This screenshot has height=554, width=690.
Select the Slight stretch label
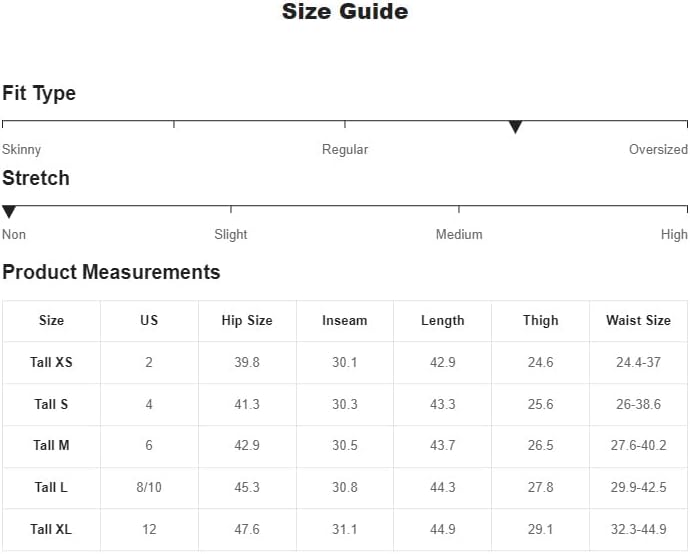[x=231, y=235]
